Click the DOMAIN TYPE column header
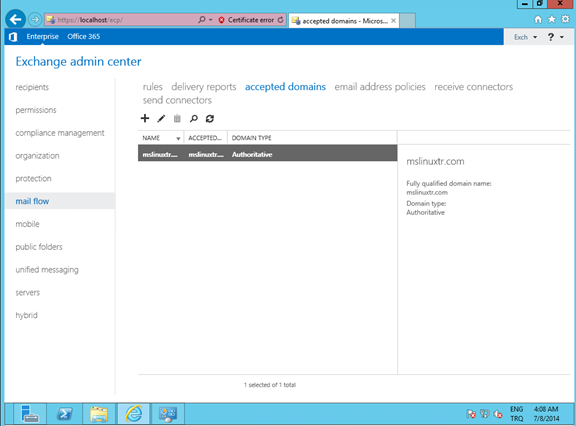Image resolution: width=576 pixels, height=426 pixels. pyautogui.click(x=252, y=138)
